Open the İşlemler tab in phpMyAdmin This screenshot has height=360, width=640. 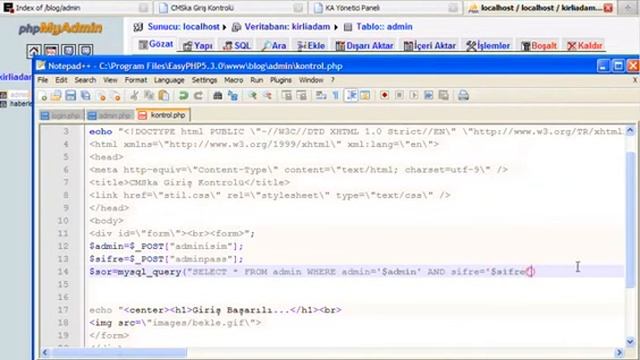pyautogui.click(x=488, y=46)
